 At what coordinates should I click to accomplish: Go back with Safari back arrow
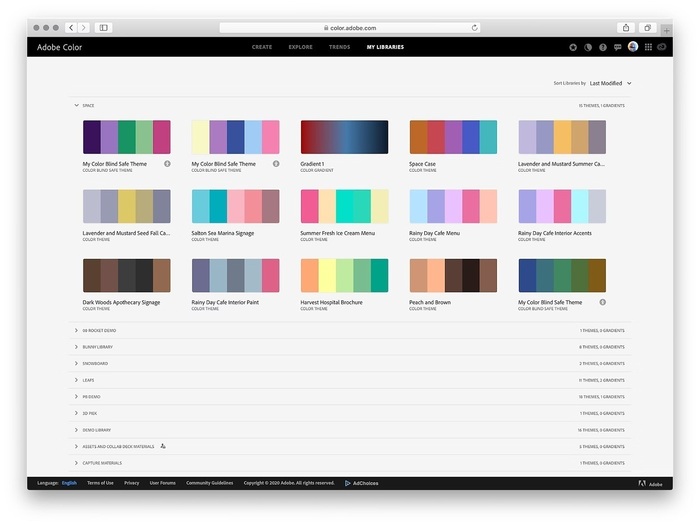point(71,28)
